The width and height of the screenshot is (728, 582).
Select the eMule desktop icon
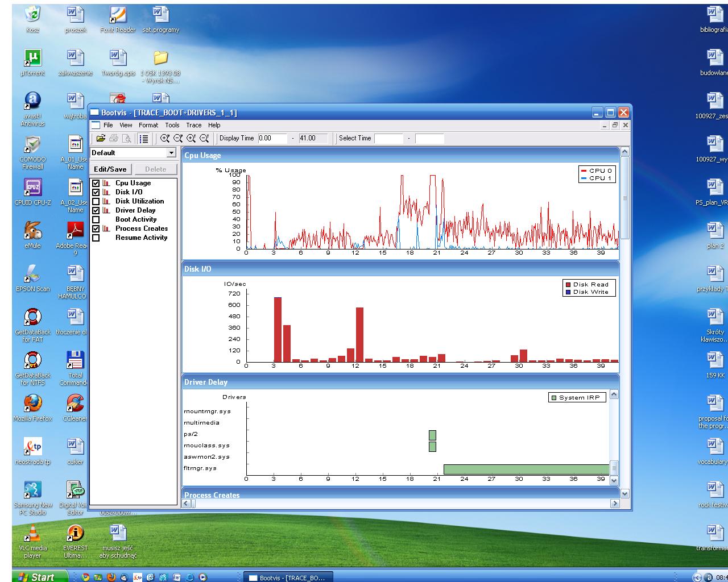point(33,234)
